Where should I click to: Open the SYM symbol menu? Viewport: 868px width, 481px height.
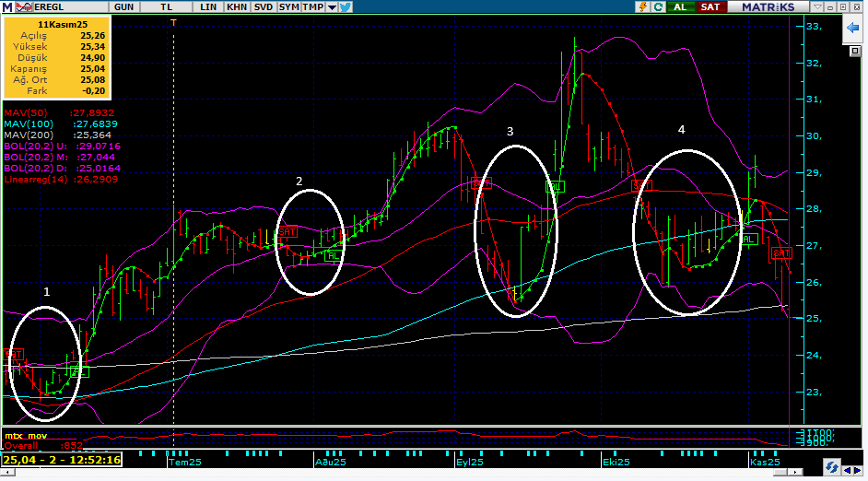pyautogui.click(x=289, y=6)
